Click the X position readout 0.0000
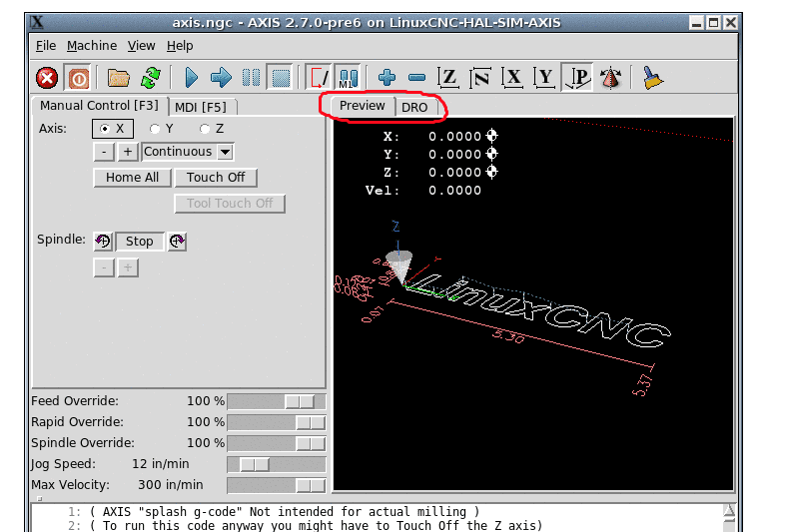The width and height of the screenshot is (786, 532). (x=454, y=137)
